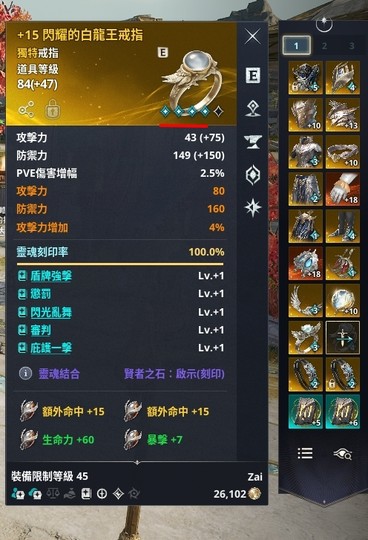
Task: Open the equipment list view icon
Action: [x=305, y=453]
